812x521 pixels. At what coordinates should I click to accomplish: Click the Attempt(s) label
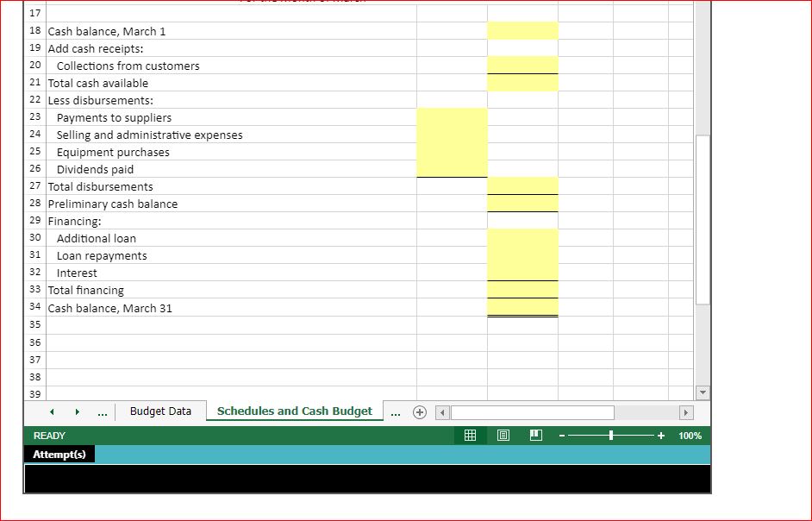click(x=59, y=454)
